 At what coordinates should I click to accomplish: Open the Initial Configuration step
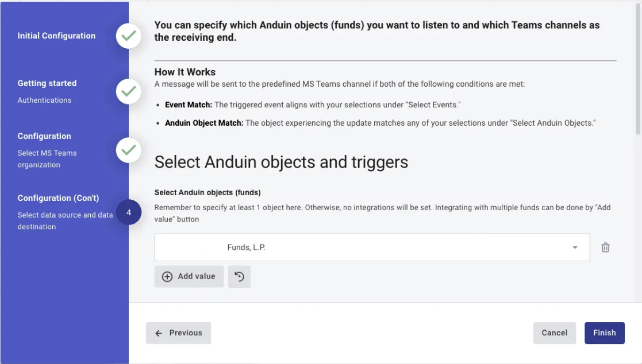[x=56, y=36]
